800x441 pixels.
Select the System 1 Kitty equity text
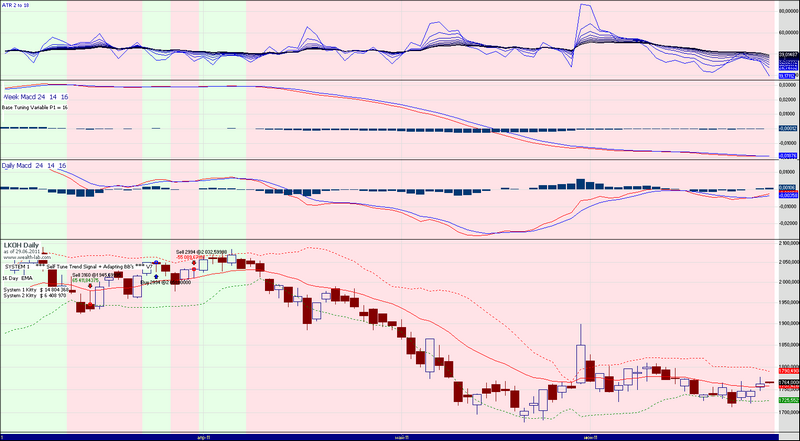[35, 289]
